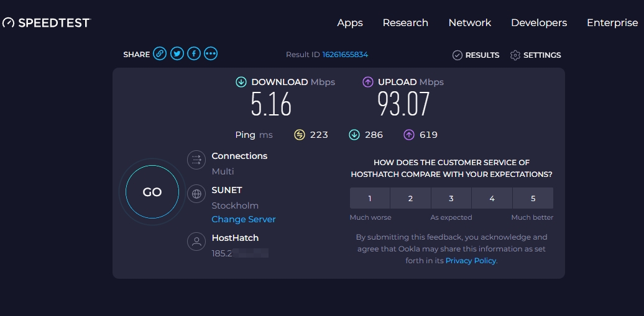
Task: Click the globe server icon next to SUNET
Action: tap(196, 194)
